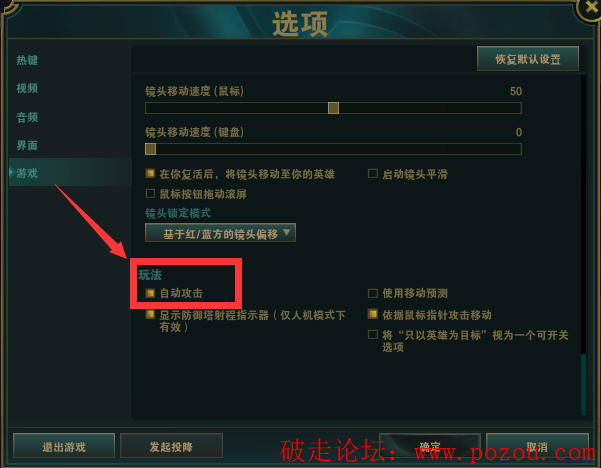Toggle 依据鼠标指针攻击移动 checkbox
Viewport: 601px width, 468px height.
373,314
